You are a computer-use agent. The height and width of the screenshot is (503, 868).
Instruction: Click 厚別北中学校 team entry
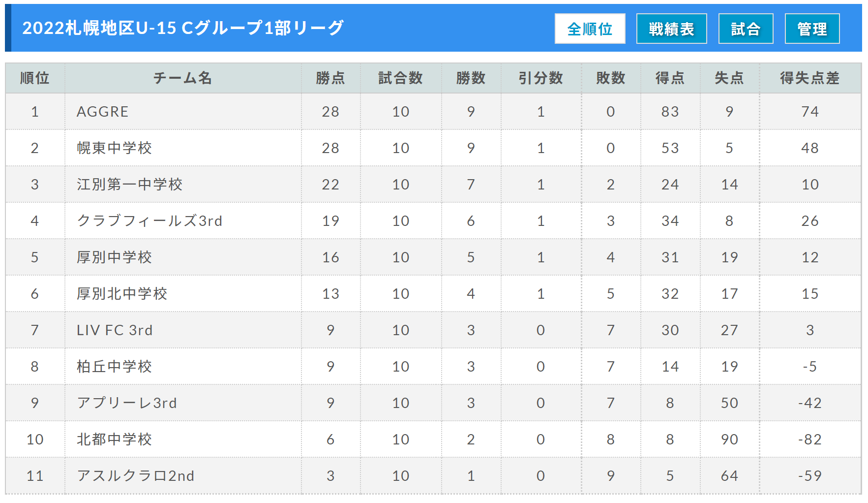pos(122,294)
